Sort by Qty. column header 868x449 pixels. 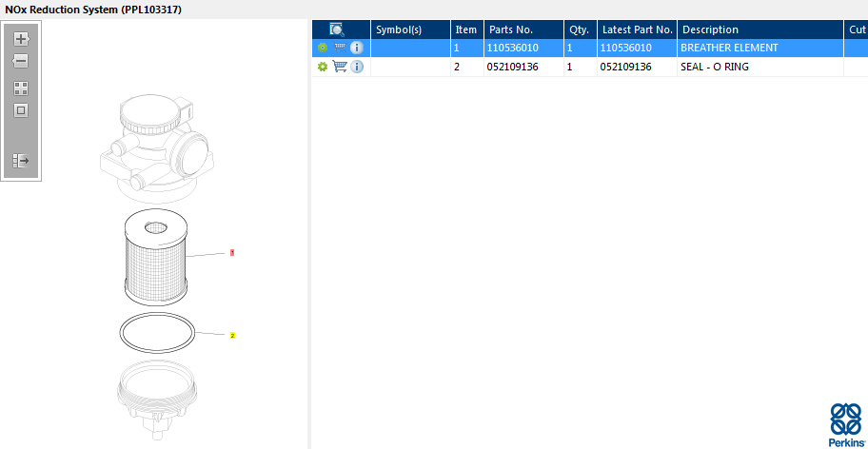pyautogui.click(x=581, y=29)
